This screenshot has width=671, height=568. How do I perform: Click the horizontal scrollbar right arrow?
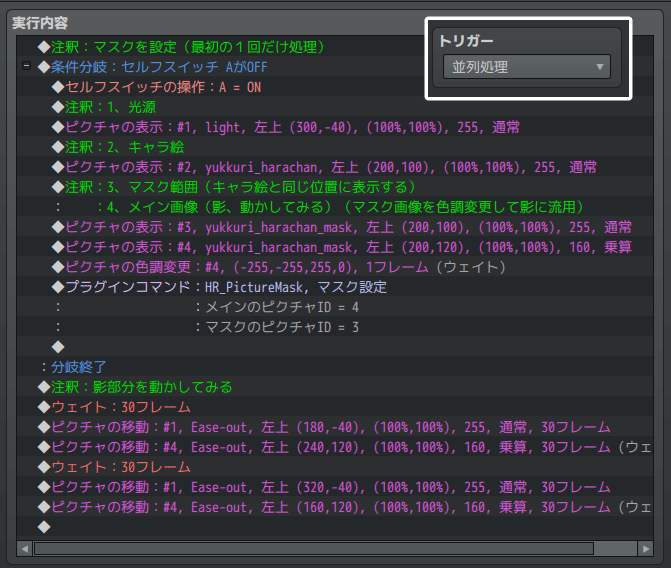[645, 549]
